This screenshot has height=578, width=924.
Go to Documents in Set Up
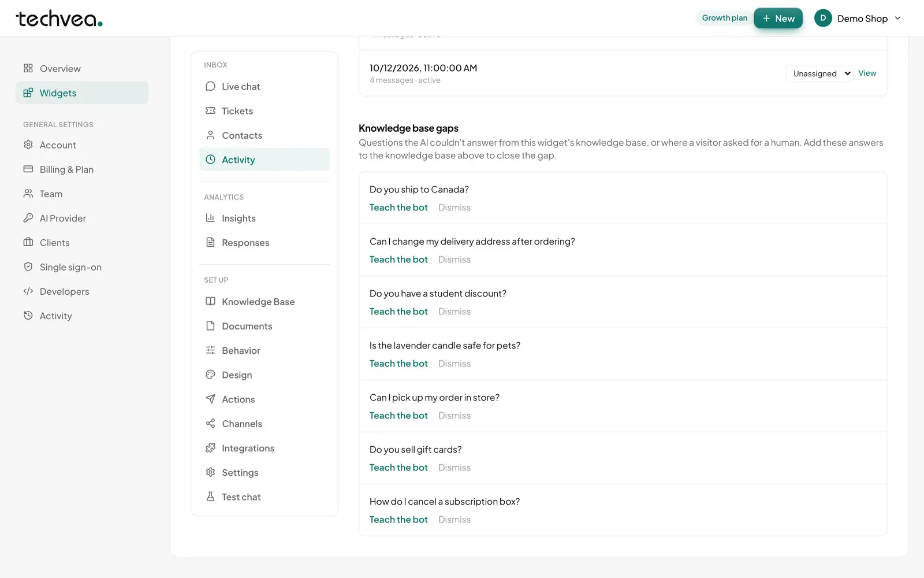click(264, 326)
